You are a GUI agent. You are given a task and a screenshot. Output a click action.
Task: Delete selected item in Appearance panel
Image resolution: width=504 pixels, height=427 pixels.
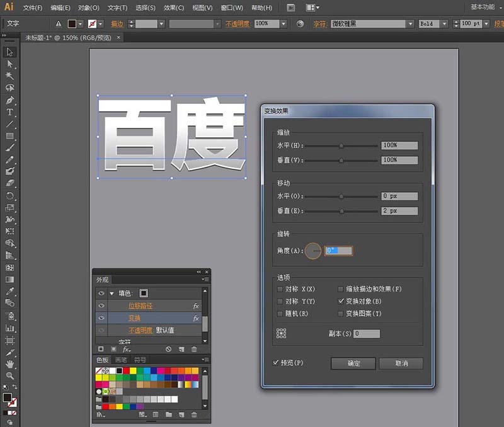point(194,350)
